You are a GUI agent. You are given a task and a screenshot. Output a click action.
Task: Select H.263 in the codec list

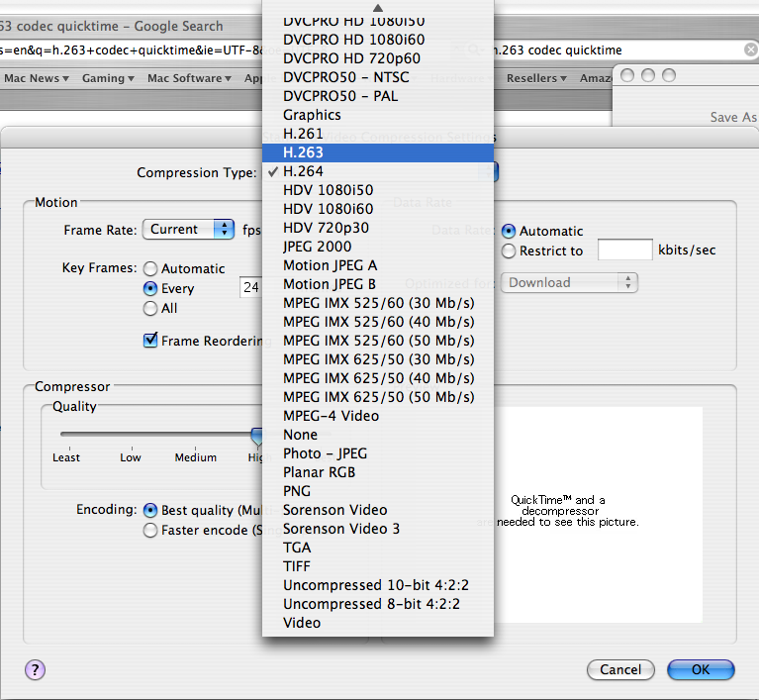378,152
